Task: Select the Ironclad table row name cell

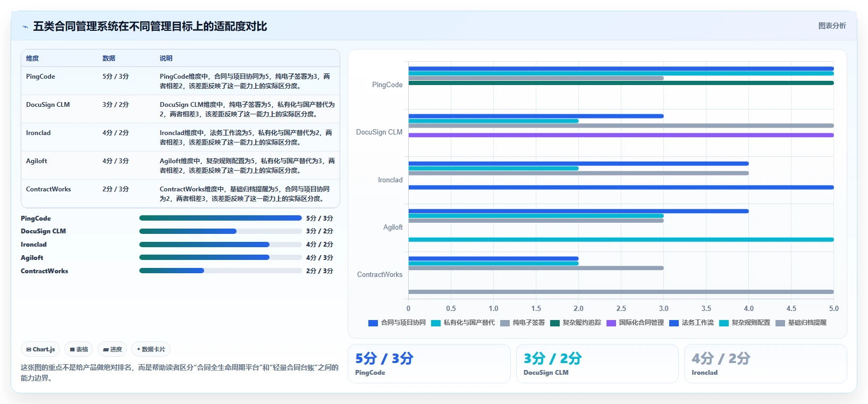Action: [x=38, y=133]
